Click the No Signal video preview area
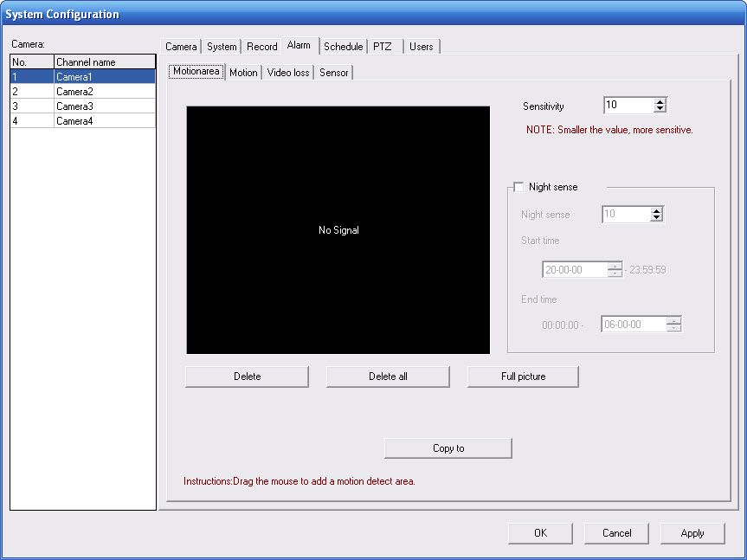The image size is (747, 560). [x=338, y=230]
